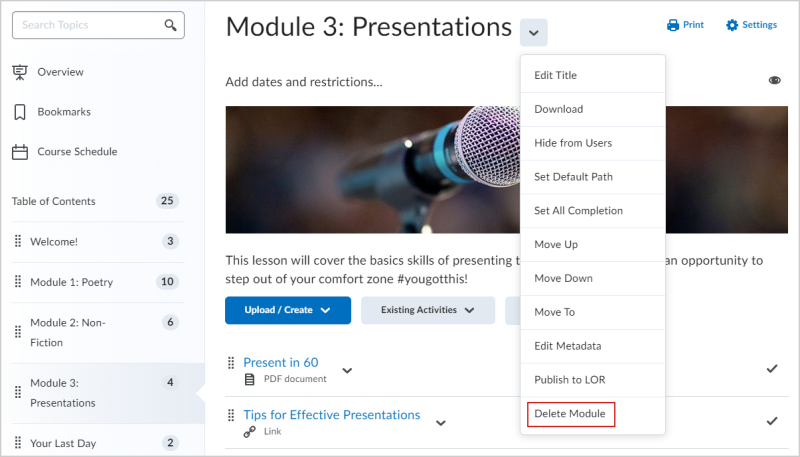Select Delete Module from the menu
The height and width of the screenshot is (457, 800).
click(570, 414)
